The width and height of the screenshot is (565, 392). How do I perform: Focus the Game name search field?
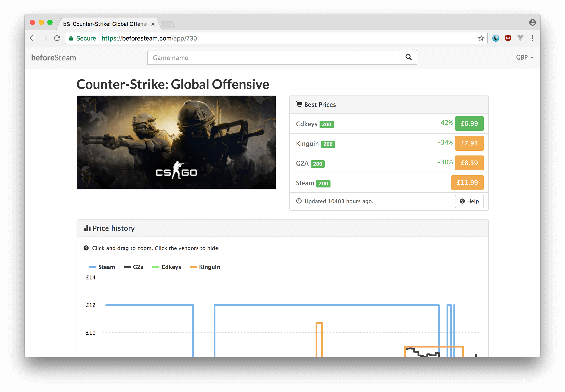click(x=274, y=57)
